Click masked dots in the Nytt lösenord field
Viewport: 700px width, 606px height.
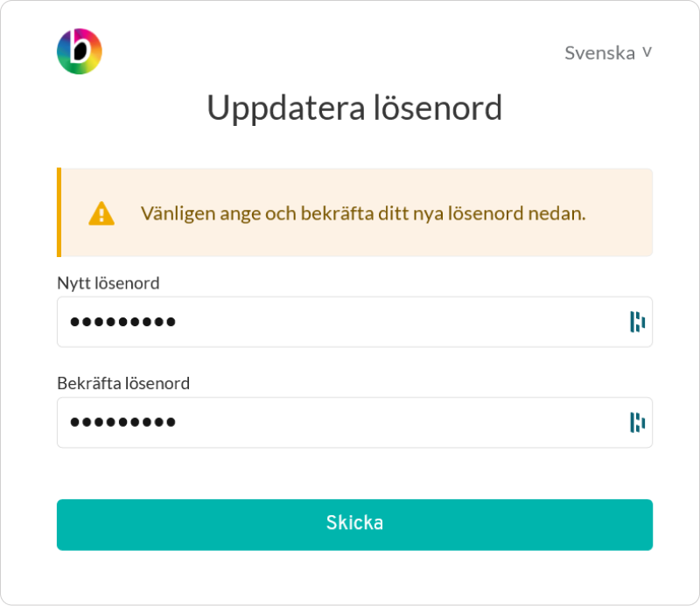122,322
